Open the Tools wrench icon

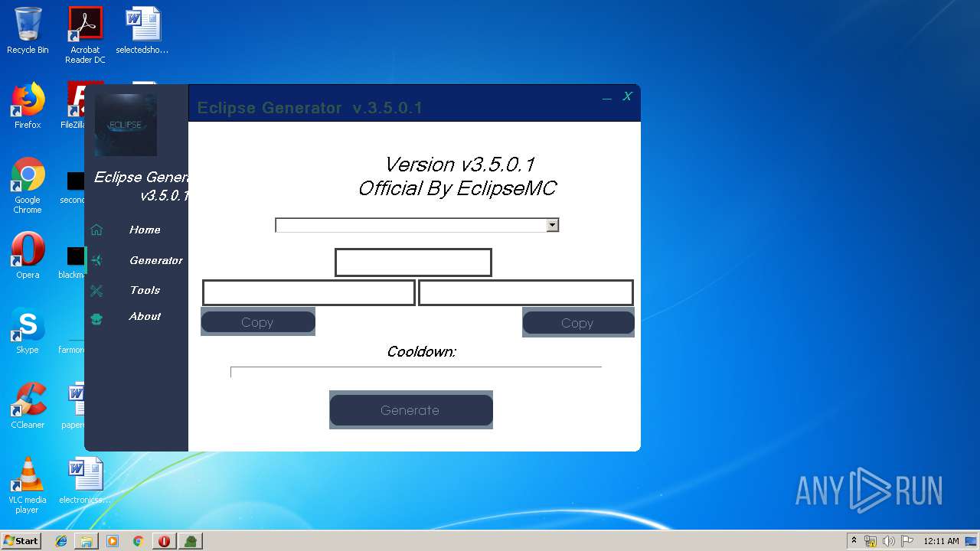coord(96,290)
